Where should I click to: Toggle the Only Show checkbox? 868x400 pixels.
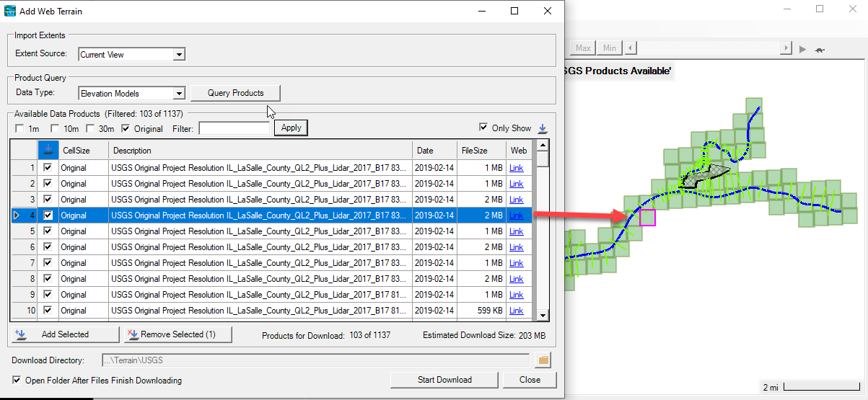pos(483,128)
